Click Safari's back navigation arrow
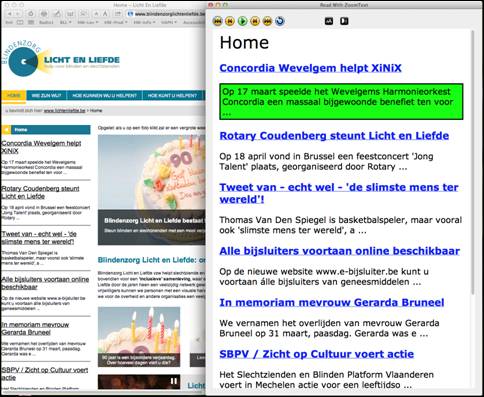 pos(9,14)
